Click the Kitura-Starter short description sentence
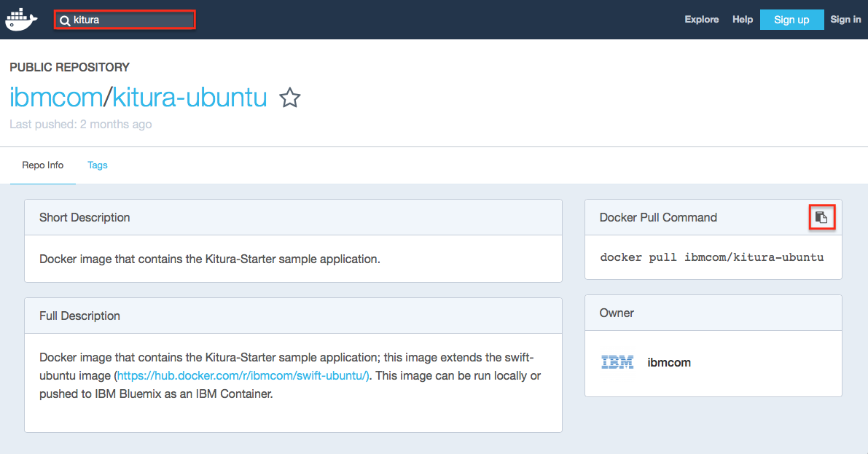 pos(210,259)
